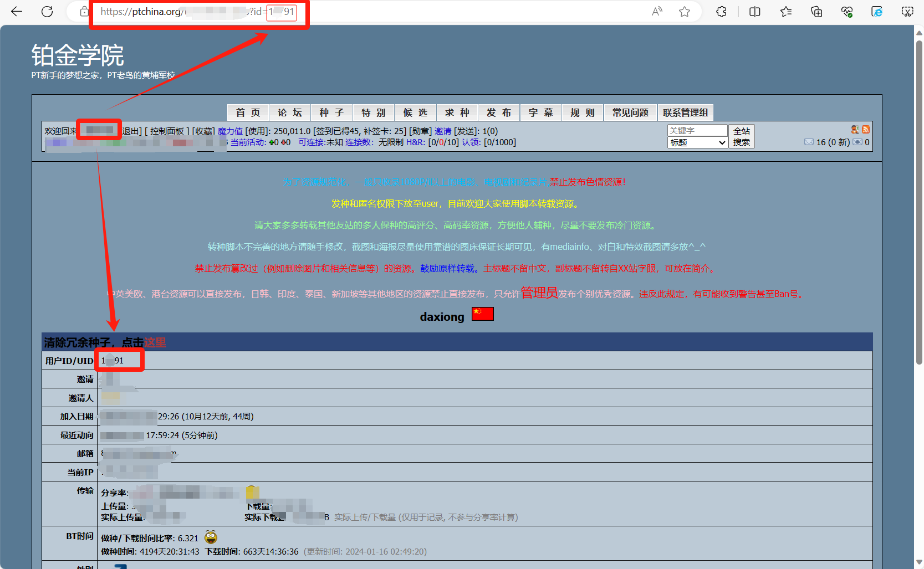Open the screenshot scissors tool icon
This screenshot has height=569, width=924.
click(x=907, y=12)
